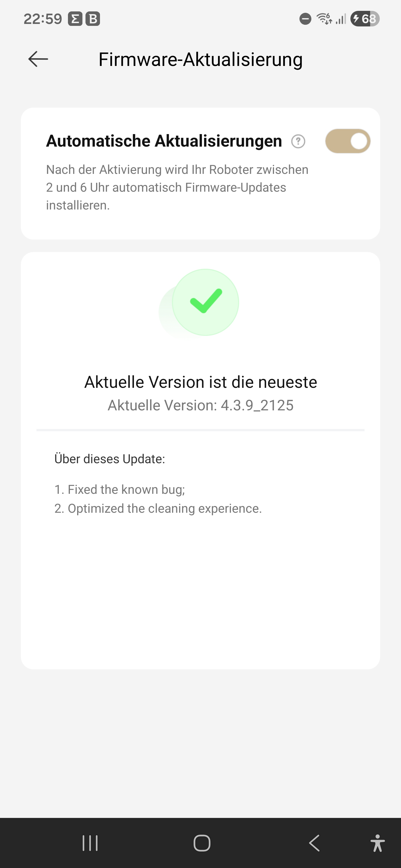
Task: Tap 'Optimized the cleaning experience' note
Action: tap(158, 509)
